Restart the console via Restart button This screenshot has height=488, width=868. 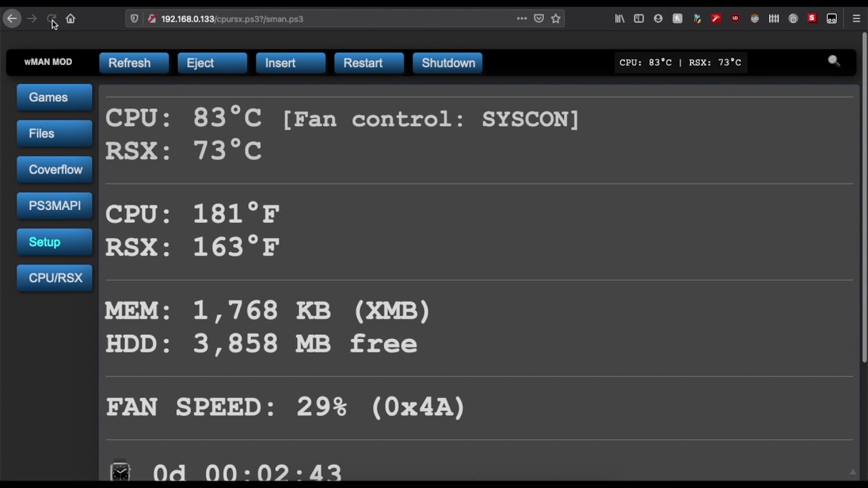(369, 63)
